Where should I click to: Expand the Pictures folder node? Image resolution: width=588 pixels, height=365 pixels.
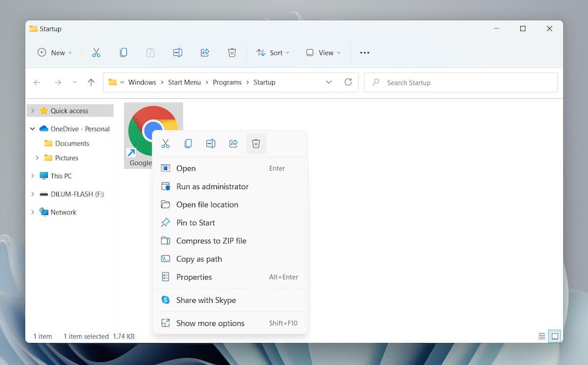pos(37,157)
